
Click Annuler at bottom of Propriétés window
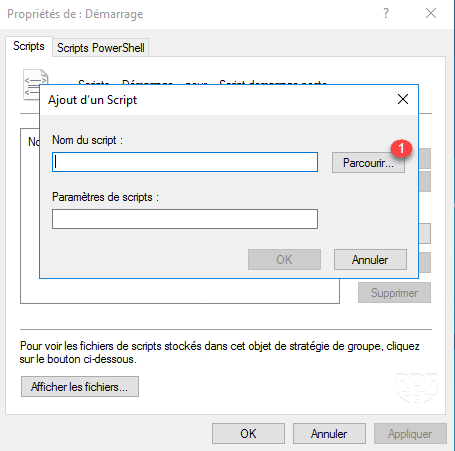pos(329,434)
